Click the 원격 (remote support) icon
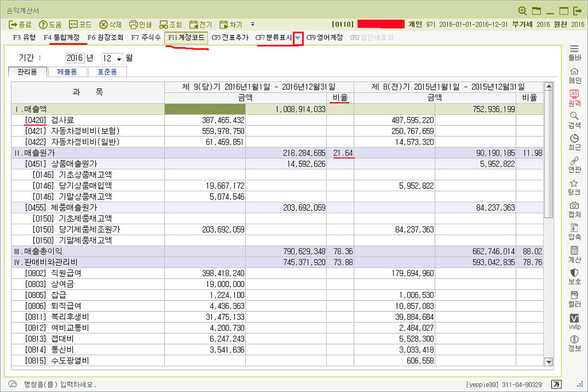Screen dimensions: 588x392 [574, 94]
